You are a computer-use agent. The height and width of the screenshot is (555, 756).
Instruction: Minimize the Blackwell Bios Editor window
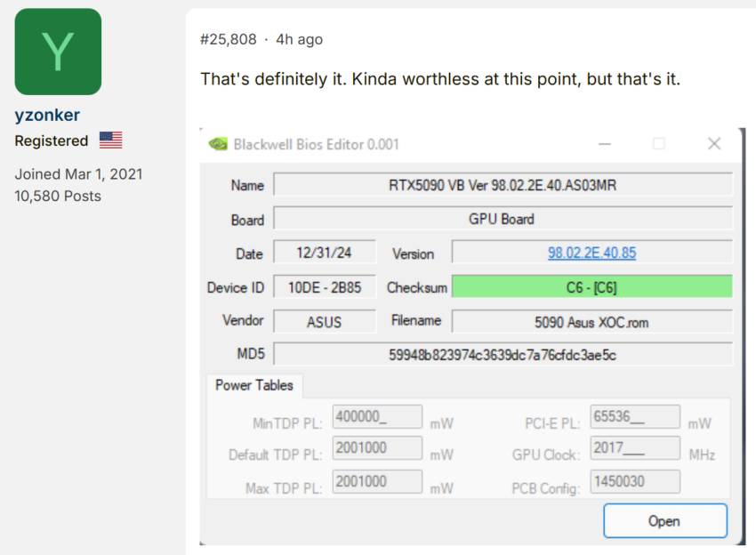click(x=605, y=143)
